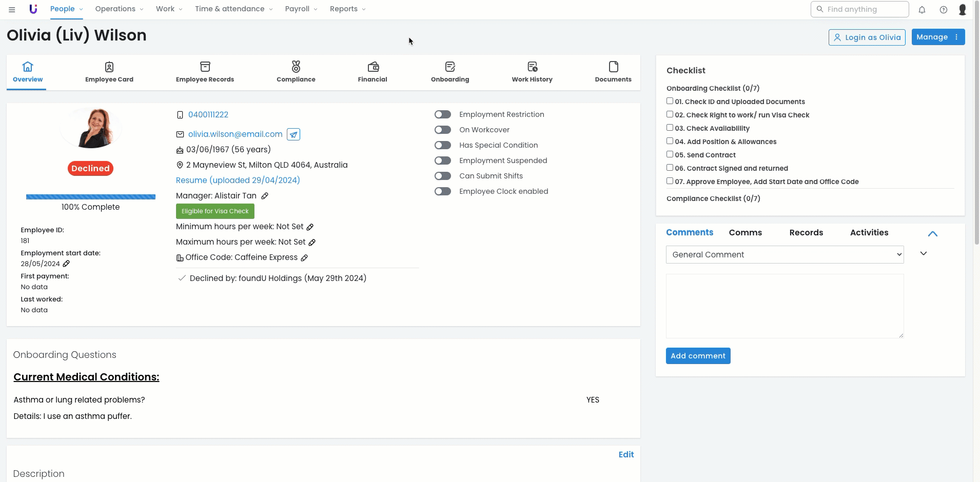The width and height of the screenshot is (980, 482).
Task: Expand the Payroll menu
Action: (x=301, y=9)
